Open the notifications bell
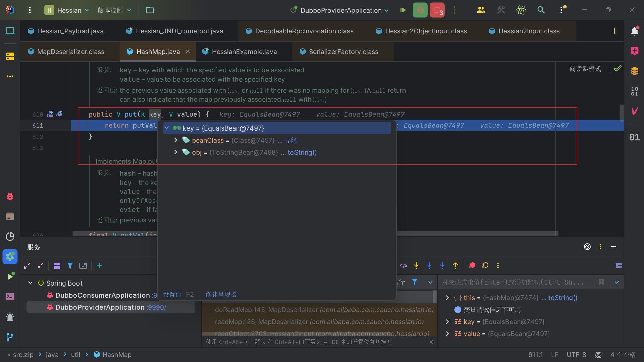The height and width of the screenshot is (362, 644). click(x=634, y=31)
